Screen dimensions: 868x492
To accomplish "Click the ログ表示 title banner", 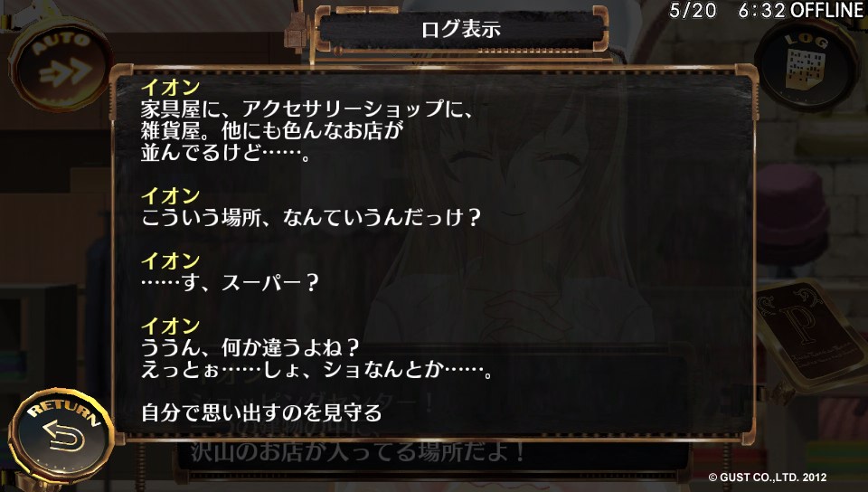I will point(461,29).
